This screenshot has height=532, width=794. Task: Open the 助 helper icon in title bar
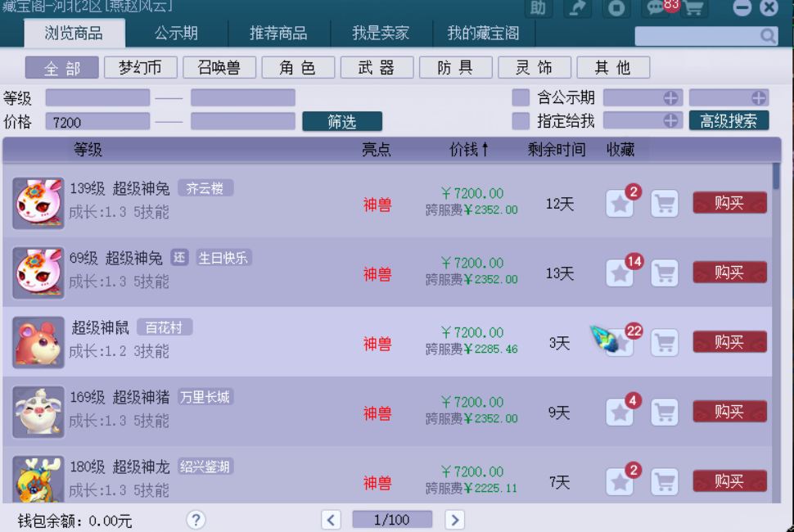click(538, 8)
